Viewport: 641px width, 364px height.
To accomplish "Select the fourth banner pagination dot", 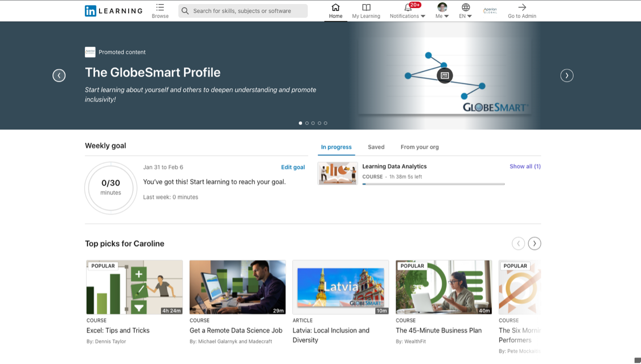I will coord(319,123).
